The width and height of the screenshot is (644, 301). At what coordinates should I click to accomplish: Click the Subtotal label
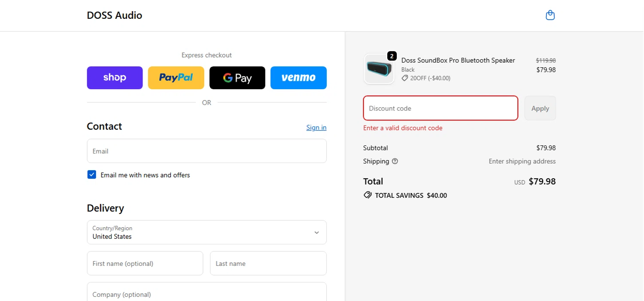click(376, 148)
